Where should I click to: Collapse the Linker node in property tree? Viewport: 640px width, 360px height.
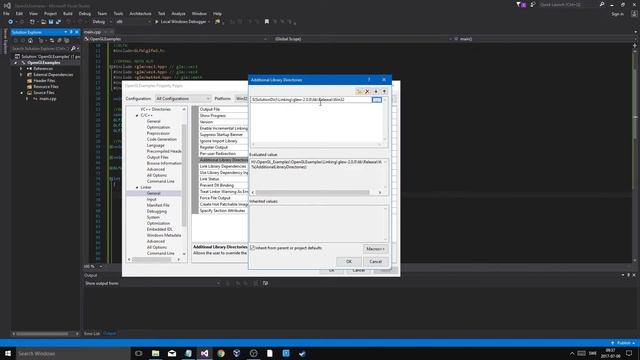(137, 187)
